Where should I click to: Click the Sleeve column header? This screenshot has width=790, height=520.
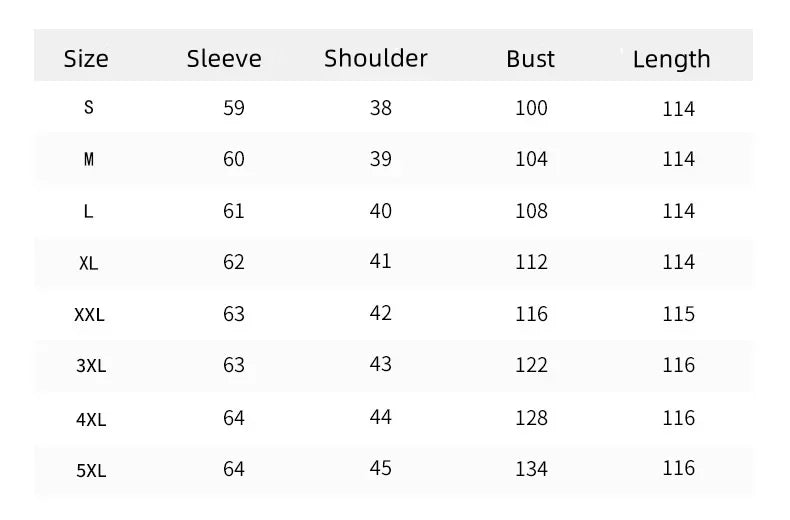(x=224, y=59)
